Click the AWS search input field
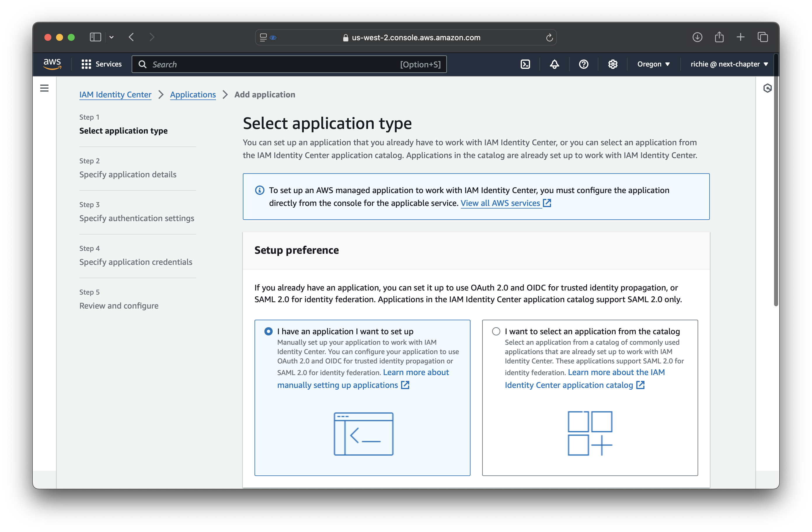The width and height of the screenshot is (812, 532). tap(289, 64)
